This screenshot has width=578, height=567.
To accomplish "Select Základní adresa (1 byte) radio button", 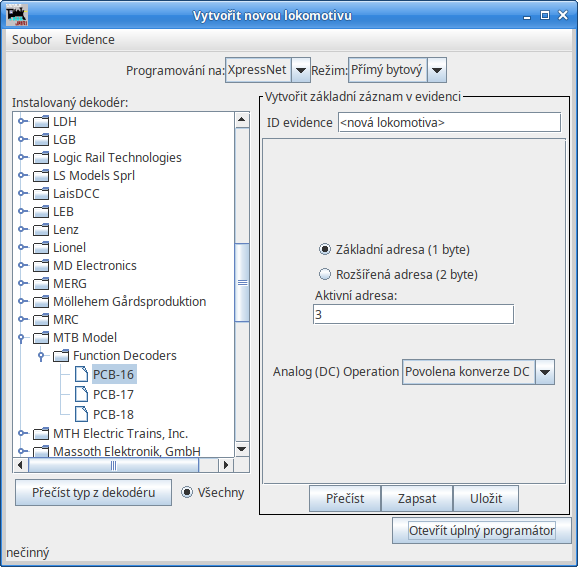I will [325, 250].
